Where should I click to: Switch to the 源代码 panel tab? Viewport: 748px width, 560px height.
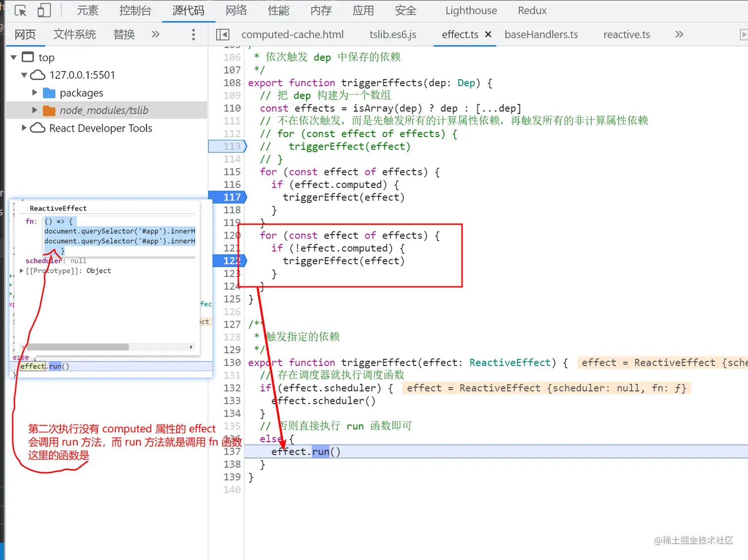click(x=188, y=10)
